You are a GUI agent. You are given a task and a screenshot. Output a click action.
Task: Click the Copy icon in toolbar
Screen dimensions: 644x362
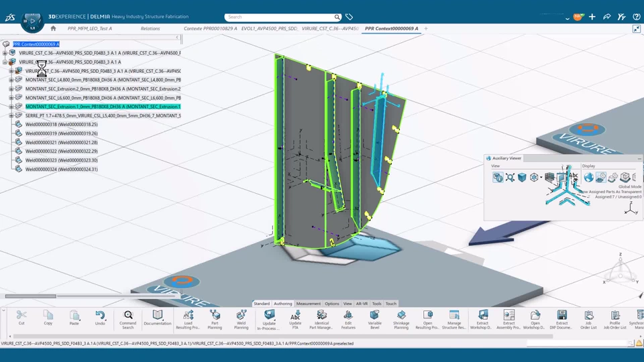[x=48, y=315]
